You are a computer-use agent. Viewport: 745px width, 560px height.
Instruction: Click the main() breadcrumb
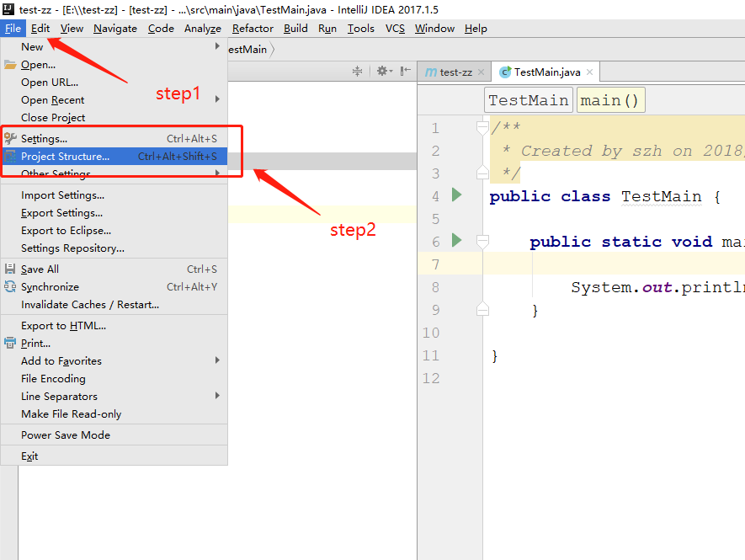click(x=610, y=100)
